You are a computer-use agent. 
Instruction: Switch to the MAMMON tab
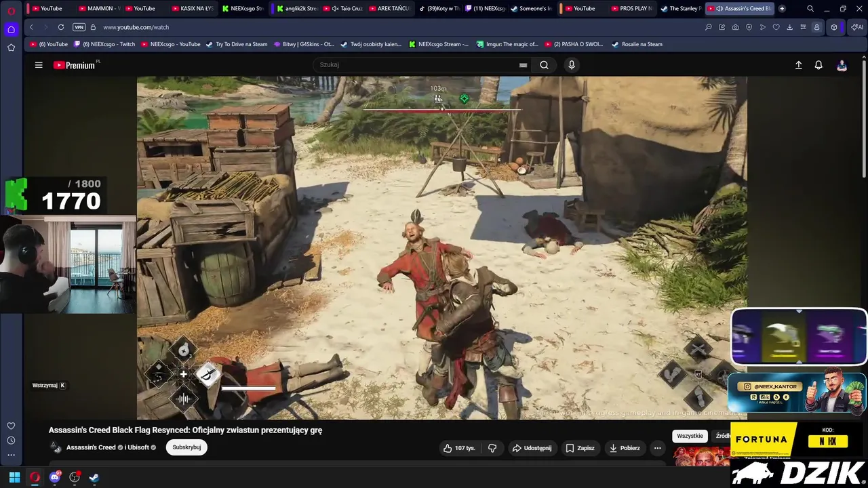point(100,9)
